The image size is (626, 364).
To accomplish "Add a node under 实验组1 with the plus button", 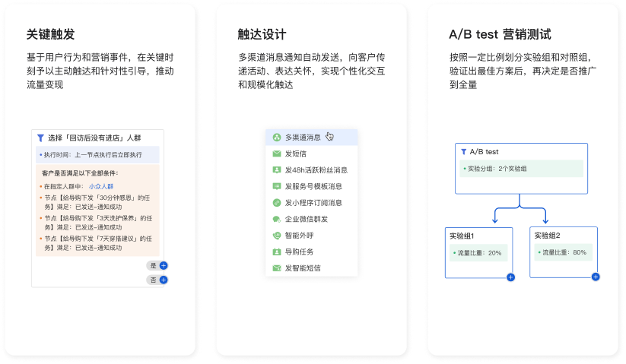I will coord(510,277).
